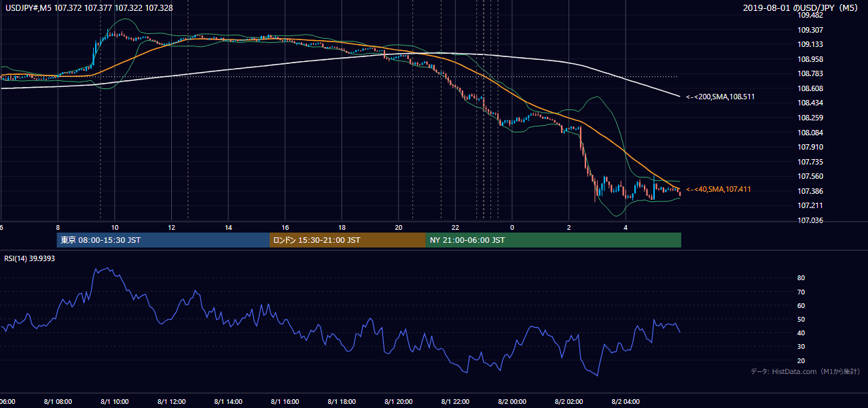Click the 8/1 18:00 date-time label
Viewport: 868px width, 408px height.
[x=342, y=402]
